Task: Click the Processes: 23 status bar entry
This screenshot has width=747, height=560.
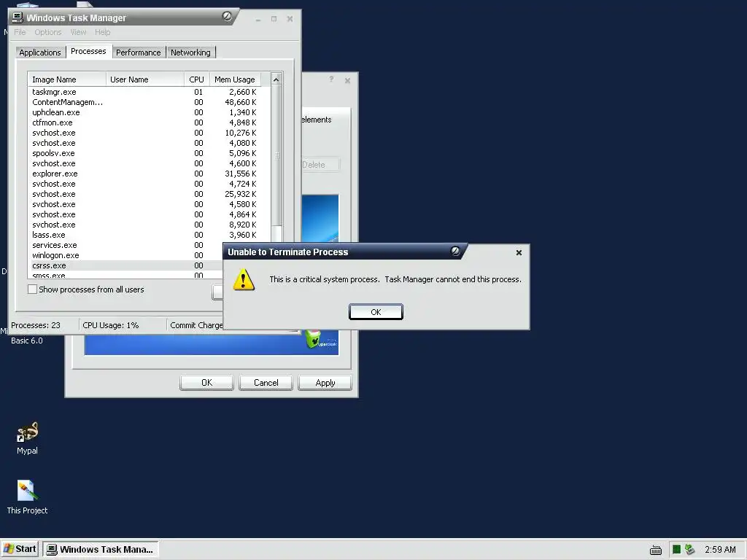Action: 36,325
